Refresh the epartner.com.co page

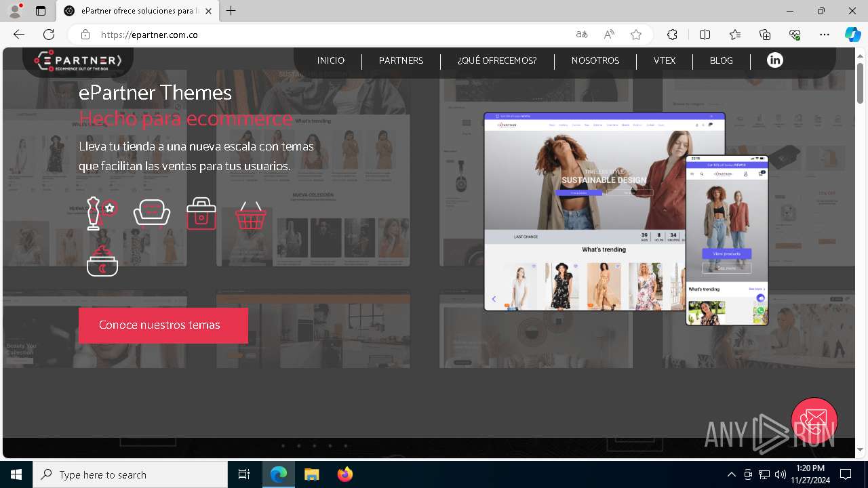49,35
